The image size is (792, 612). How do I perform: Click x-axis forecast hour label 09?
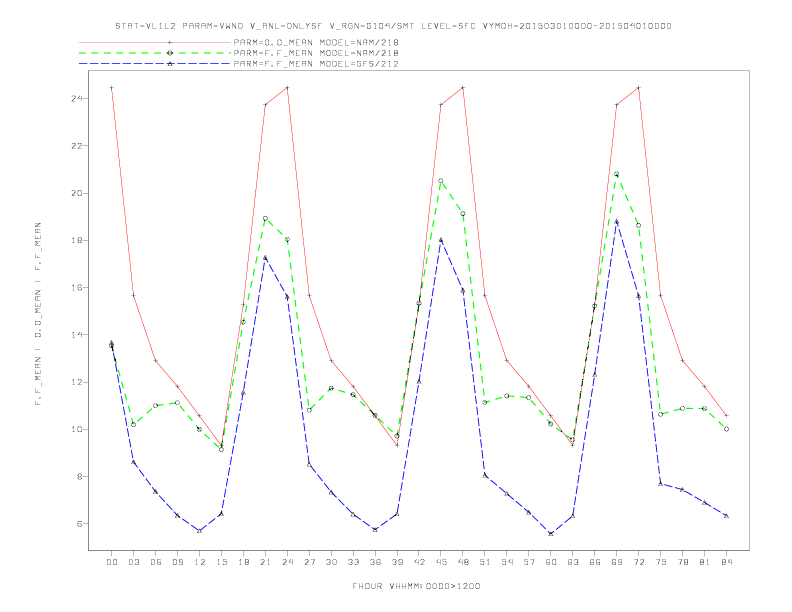177,562
